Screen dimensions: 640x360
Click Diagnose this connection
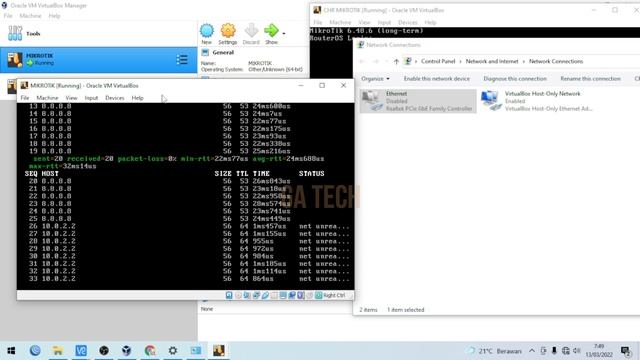point(515,78)
